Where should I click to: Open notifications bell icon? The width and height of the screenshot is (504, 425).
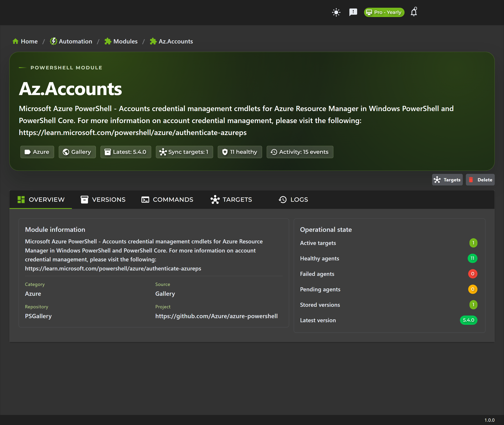click(x=414, y=12)
